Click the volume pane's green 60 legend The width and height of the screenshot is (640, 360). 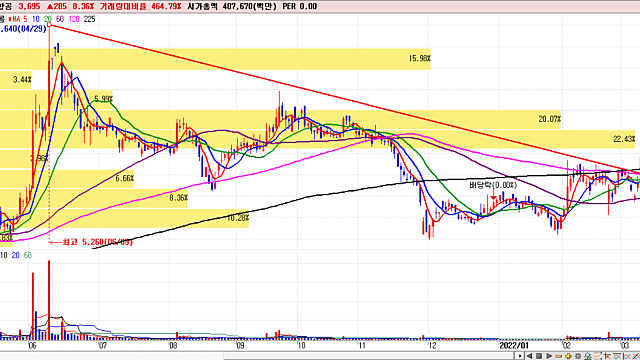28,256
